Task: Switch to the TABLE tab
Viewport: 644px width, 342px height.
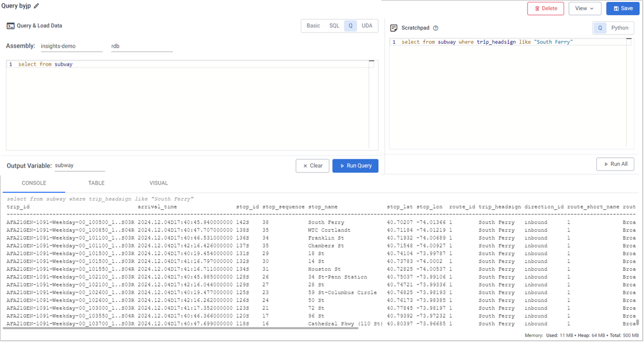Action: coord(97,183)
